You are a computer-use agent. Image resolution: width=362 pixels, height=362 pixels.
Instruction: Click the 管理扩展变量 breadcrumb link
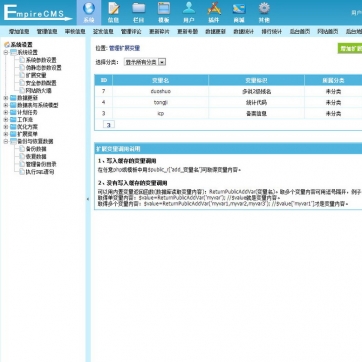click(x=124, y=49)
